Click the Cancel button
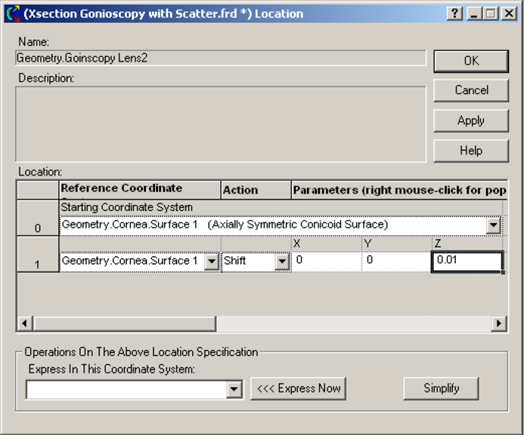 (x=471, y=90)
